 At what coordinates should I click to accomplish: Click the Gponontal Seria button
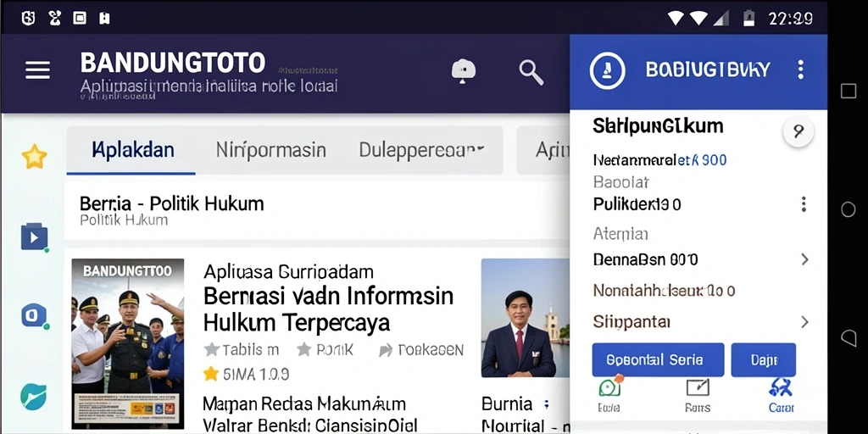pos(658,359)
